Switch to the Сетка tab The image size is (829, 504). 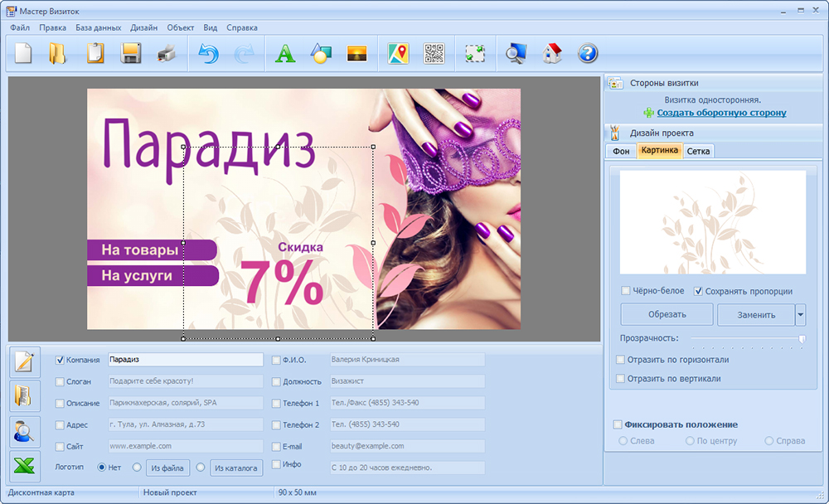698,151
